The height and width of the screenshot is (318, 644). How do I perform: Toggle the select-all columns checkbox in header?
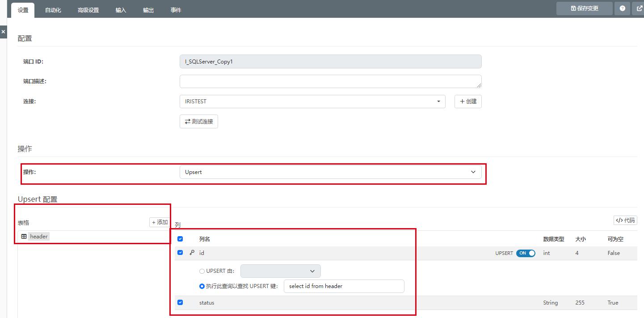180,239
